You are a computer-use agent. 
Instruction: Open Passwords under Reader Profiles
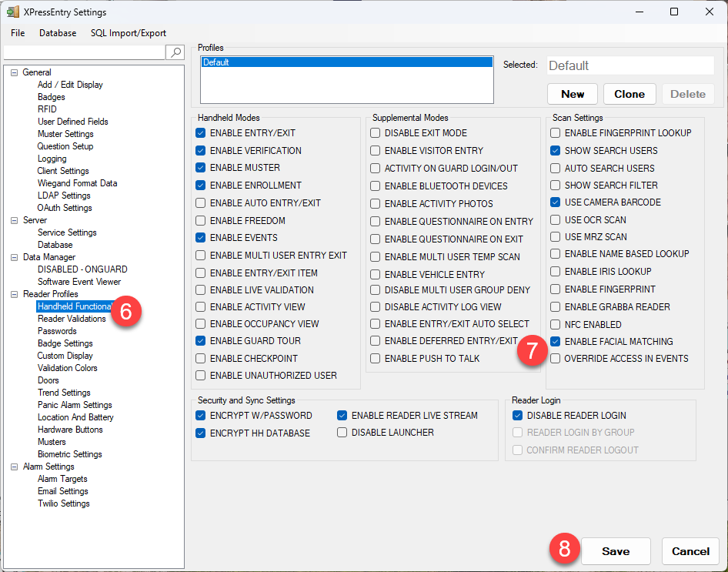(x=57, y=331)
